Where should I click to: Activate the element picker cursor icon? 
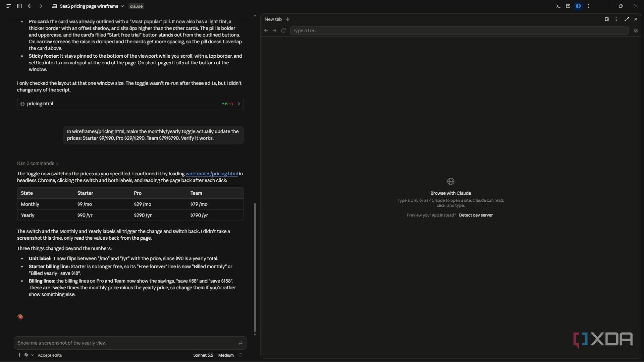click(636, 31)
